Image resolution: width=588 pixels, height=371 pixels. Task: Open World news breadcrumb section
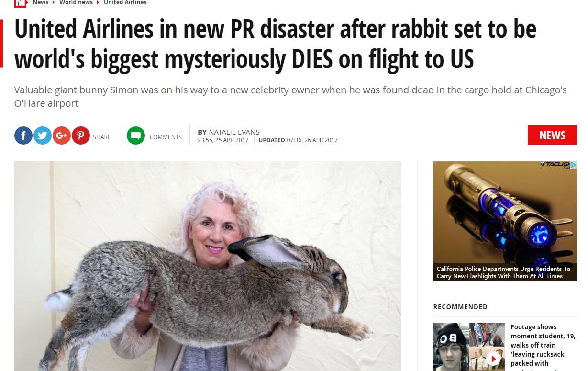pyautogui.click(x=76, y=3)
